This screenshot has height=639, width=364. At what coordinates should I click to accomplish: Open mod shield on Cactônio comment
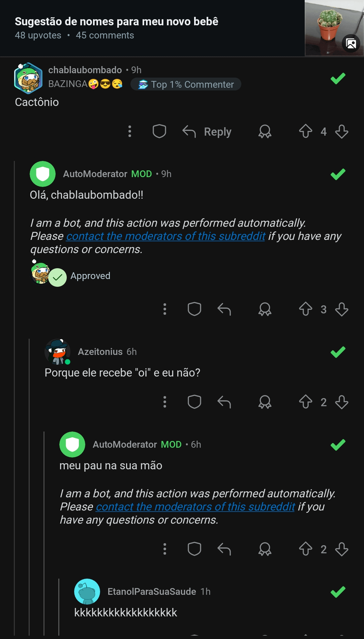(159, 131)
